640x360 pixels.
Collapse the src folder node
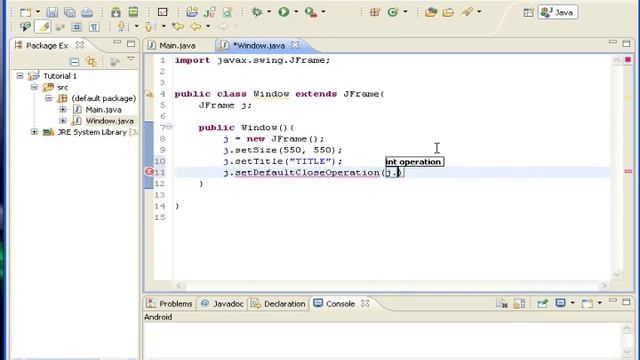point(34,87)
